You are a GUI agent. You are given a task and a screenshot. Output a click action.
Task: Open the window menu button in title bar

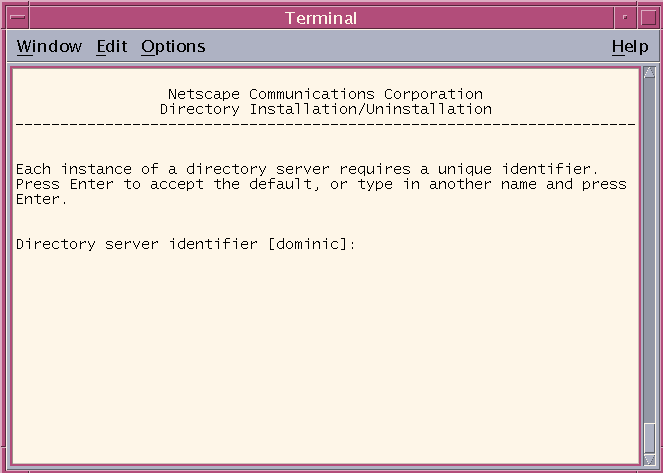(x=18, y=18)
